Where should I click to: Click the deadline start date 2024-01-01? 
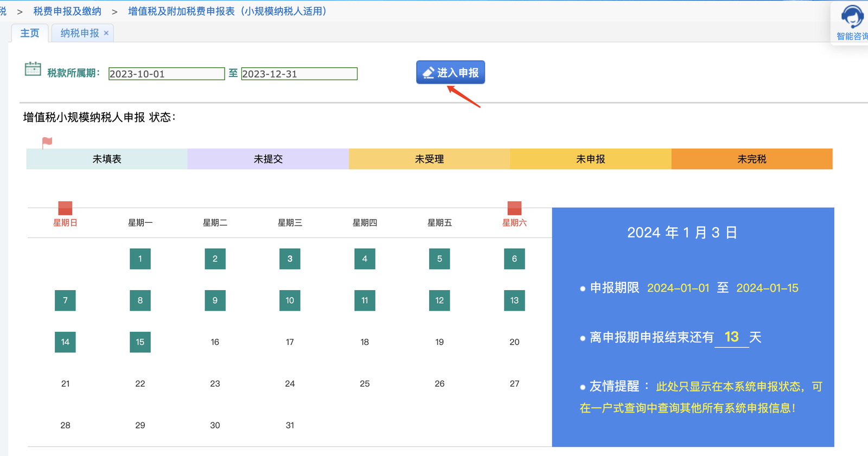pyautogui.click(x=678, y=288)
